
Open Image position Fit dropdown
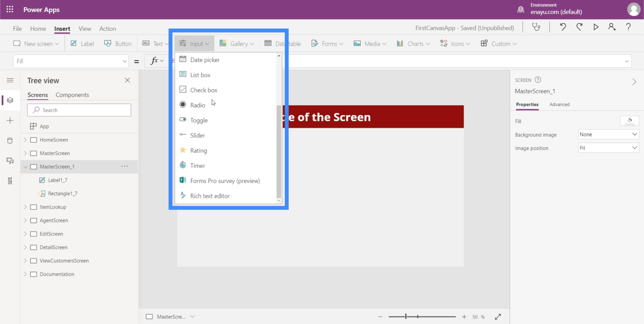click(x=608, y=148)
